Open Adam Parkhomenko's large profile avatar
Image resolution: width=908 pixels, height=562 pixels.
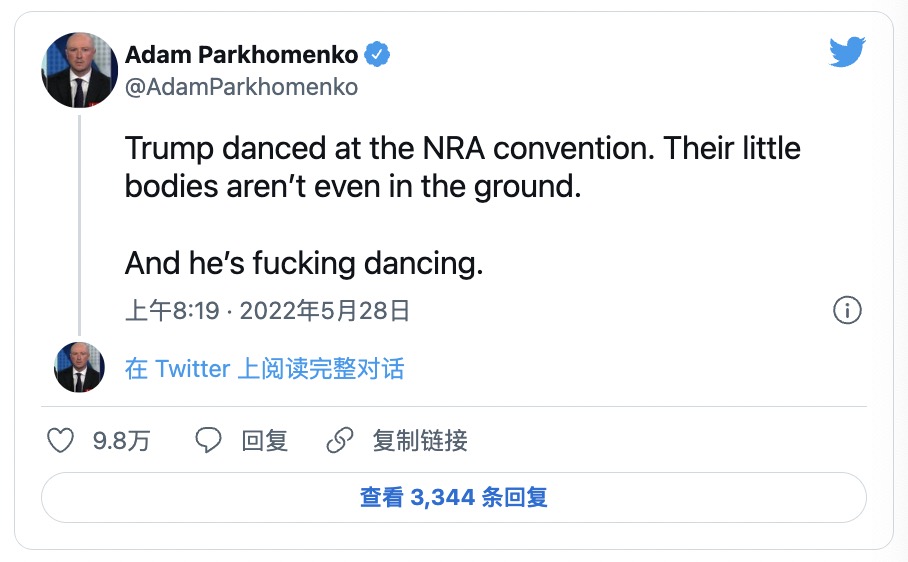tap(80, 70)
